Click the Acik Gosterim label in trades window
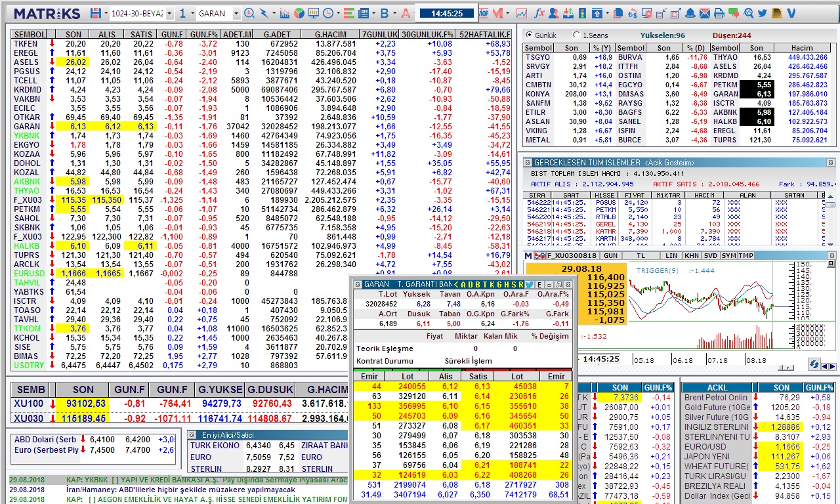The image size is (840, 504). 669,162
